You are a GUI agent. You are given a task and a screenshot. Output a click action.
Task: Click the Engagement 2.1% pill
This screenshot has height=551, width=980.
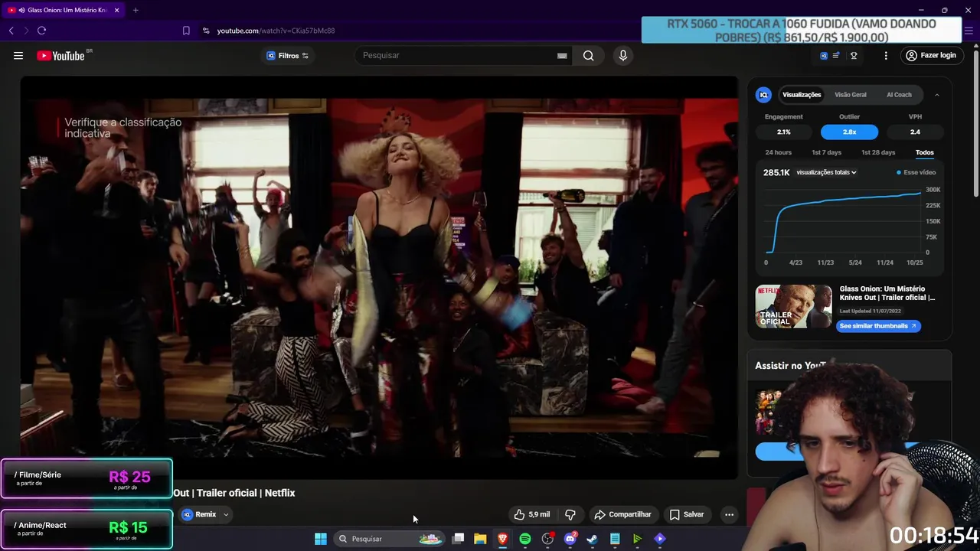783,132
